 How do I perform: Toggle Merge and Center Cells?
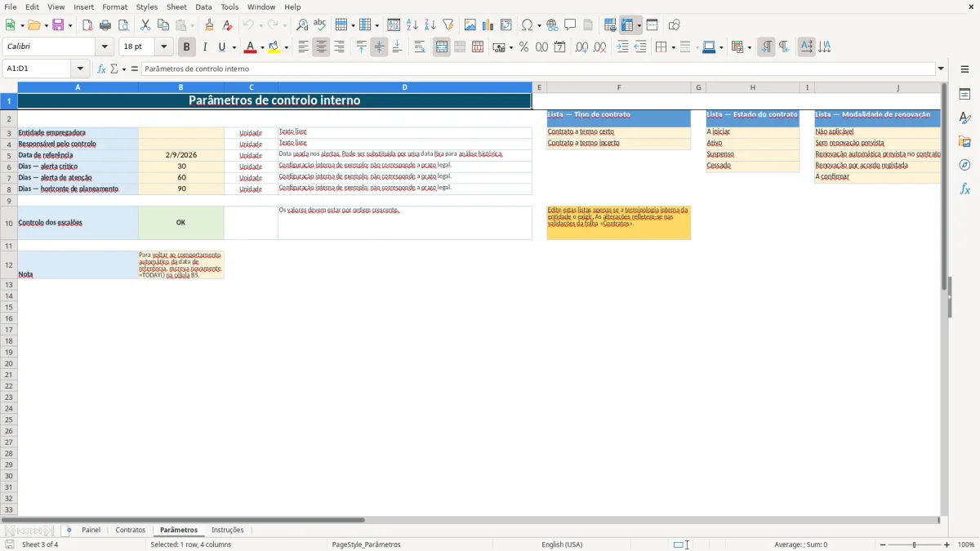coord(442,47)
